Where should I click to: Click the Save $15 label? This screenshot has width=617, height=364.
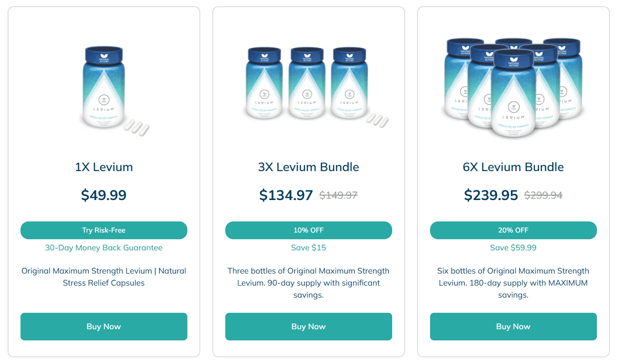click(x=308, y=247)
